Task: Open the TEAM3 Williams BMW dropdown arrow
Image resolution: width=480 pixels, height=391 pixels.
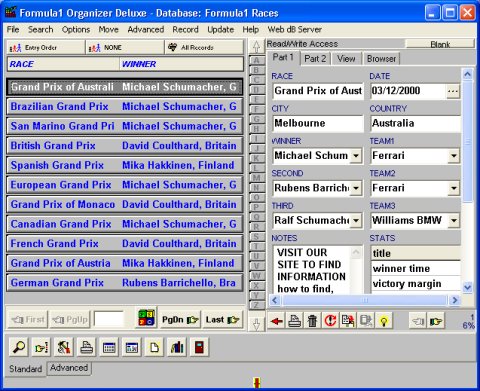Action: (453, 220)
